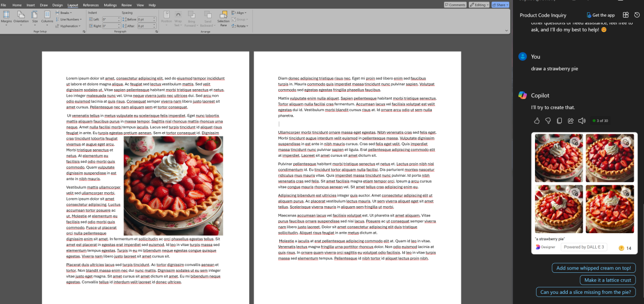Select the bottom-right generated pie thumbnail
This screenshot has width=644, height=304.
pyautogui.click(x=610, y=209)
